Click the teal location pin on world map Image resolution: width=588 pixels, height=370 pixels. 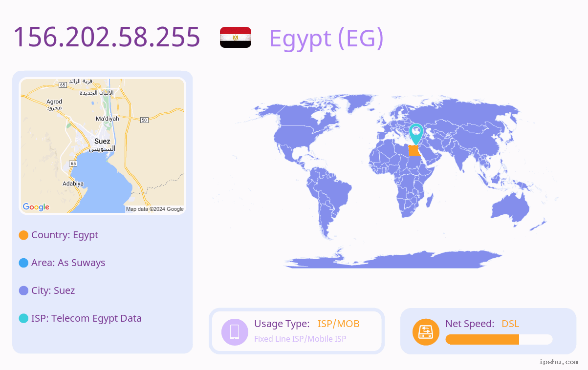click(416, 134)
